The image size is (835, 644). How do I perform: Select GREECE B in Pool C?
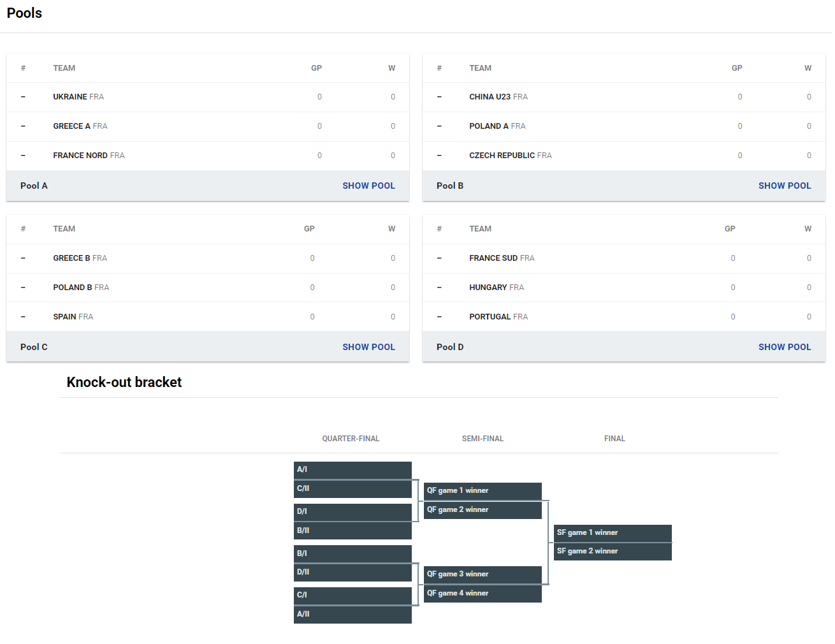pyautogui.click(x=208, y=258)
